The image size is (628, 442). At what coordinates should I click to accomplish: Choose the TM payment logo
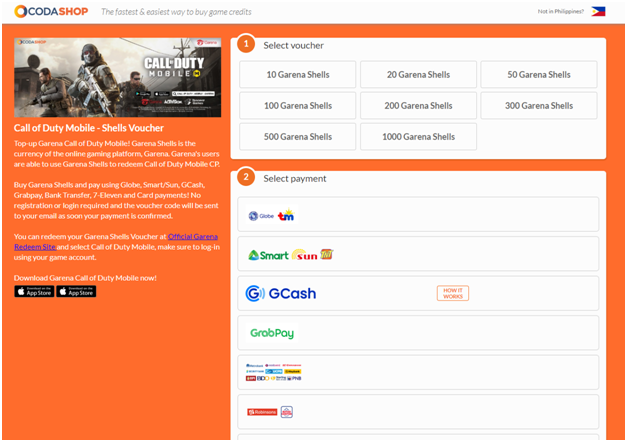pyautogui.click(x=286, y=215)
